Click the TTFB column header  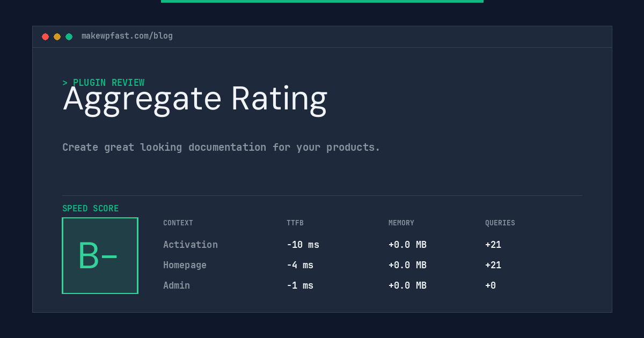[295, 223]
